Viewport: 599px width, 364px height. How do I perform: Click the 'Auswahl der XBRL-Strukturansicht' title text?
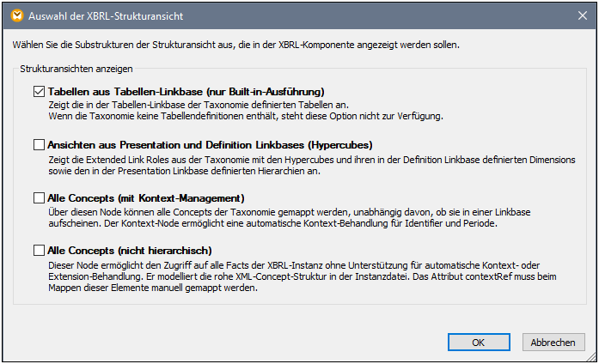click(107, 15)
